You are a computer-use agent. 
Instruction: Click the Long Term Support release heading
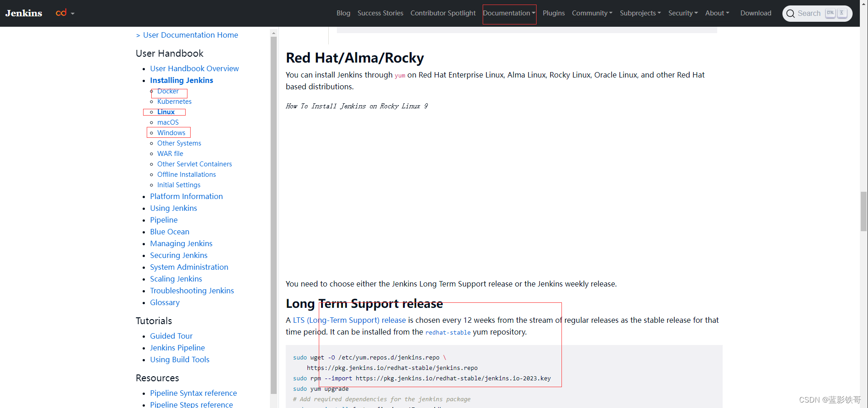coord(364,304)
